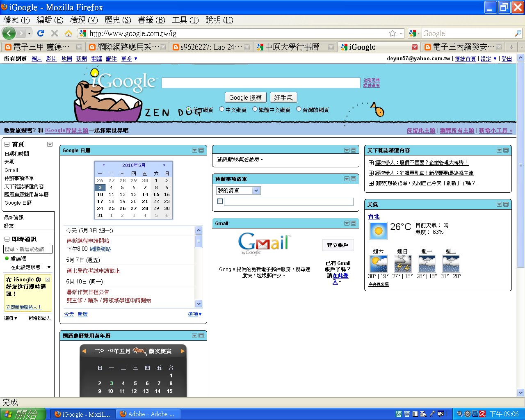Switch to the 中原大學行事曆 tab

click(x=294, y=47)
